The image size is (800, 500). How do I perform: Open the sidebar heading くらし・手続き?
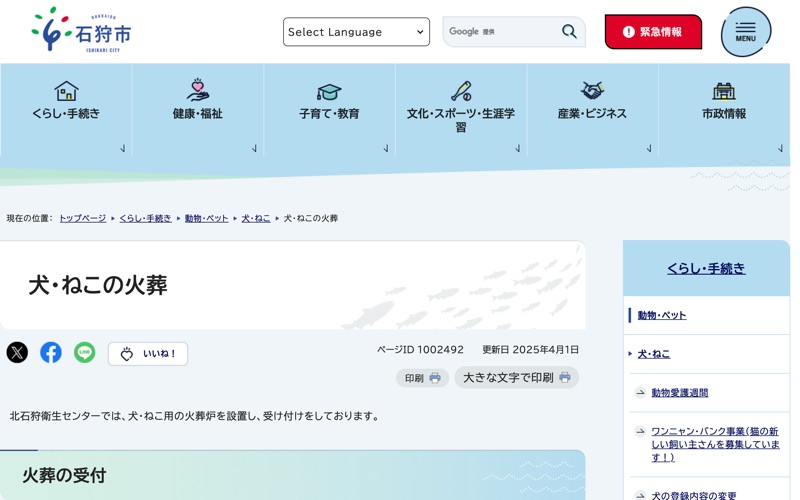[x=706, y=268]
